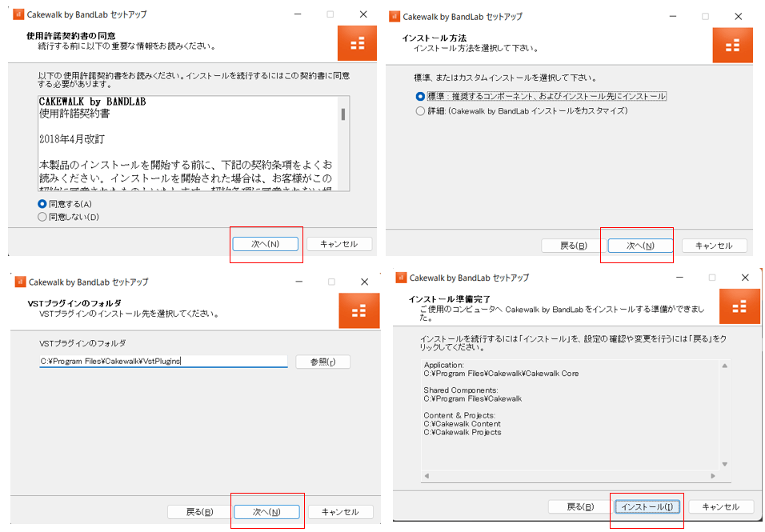The height and width of the screenshot is (532, 765).
Task: Click the '2018年4月改訂' line in license text
Action: click(72, 139)
